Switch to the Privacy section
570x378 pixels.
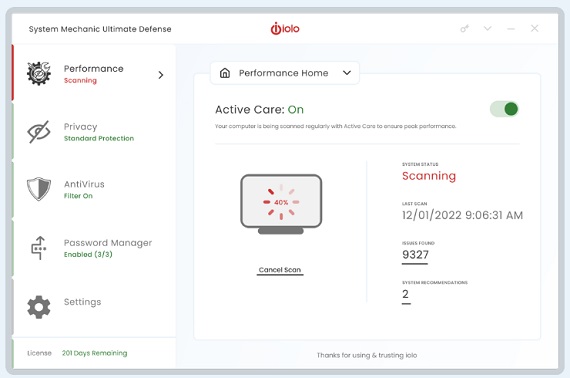[80, 126]
